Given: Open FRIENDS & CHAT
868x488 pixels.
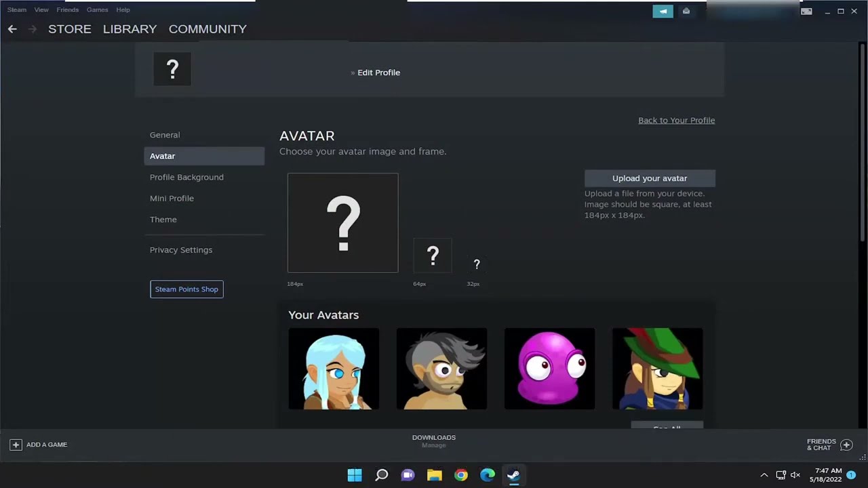Looking at the screenshot, I should point(821,445).
